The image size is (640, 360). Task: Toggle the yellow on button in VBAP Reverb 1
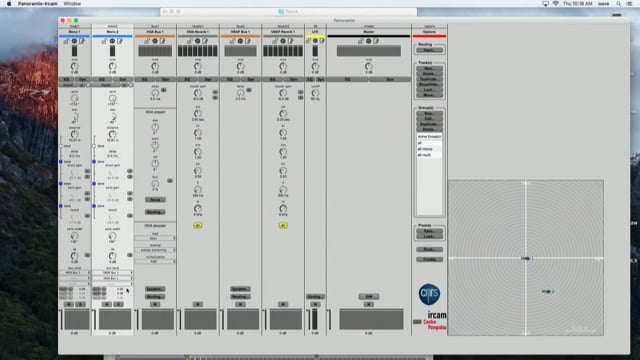[283, 225]
